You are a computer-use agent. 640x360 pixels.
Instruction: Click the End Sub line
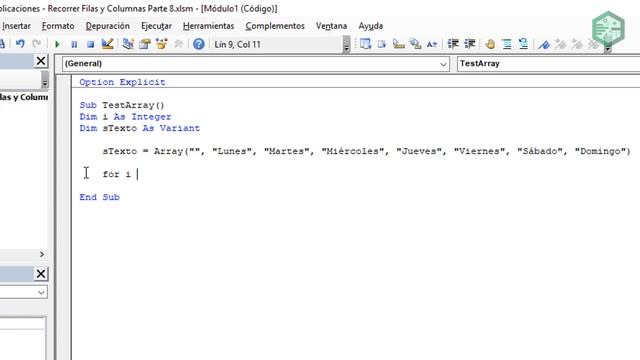[100, 197]
